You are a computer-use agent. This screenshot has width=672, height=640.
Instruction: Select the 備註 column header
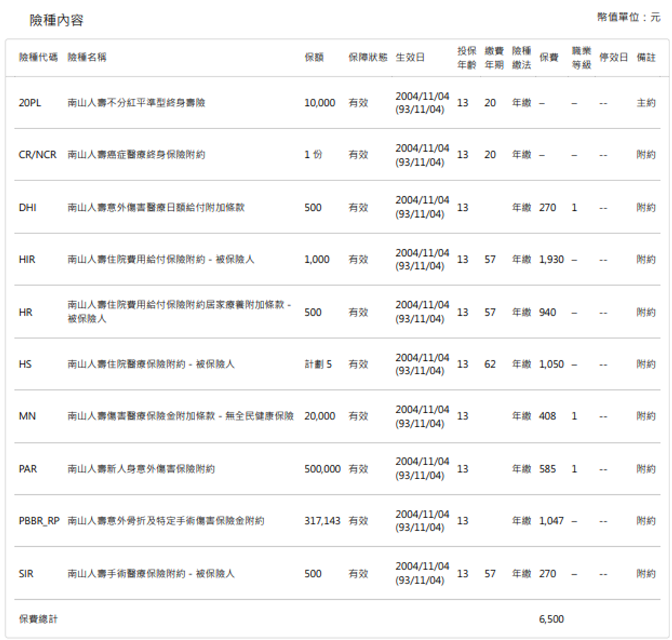click(x=646, y=57)
